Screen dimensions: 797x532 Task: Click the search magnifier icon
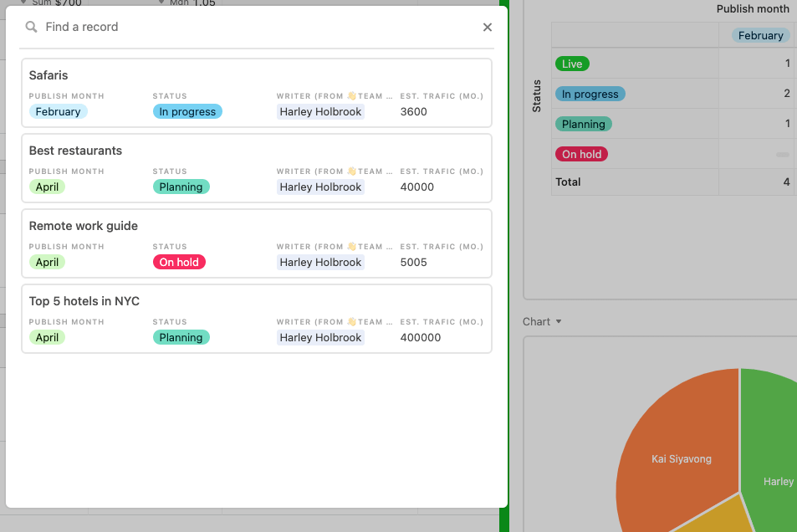coord(32,27)
